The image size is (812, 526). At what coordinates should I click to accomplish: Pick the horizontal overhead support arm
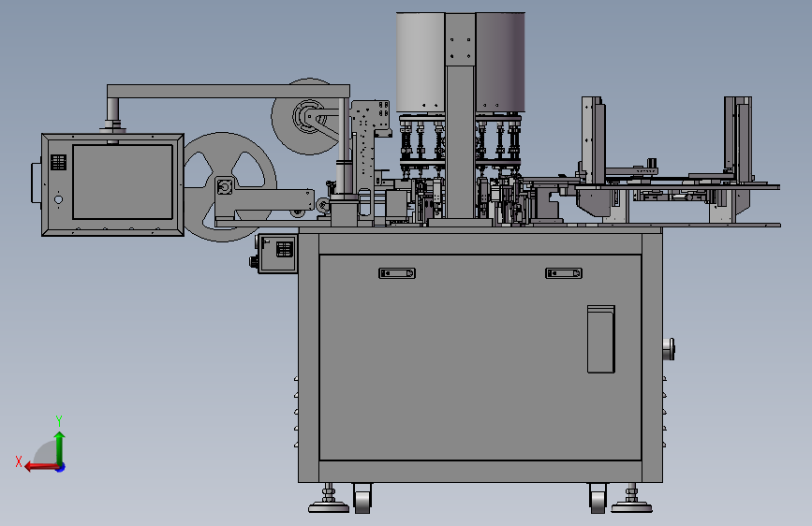229,91
